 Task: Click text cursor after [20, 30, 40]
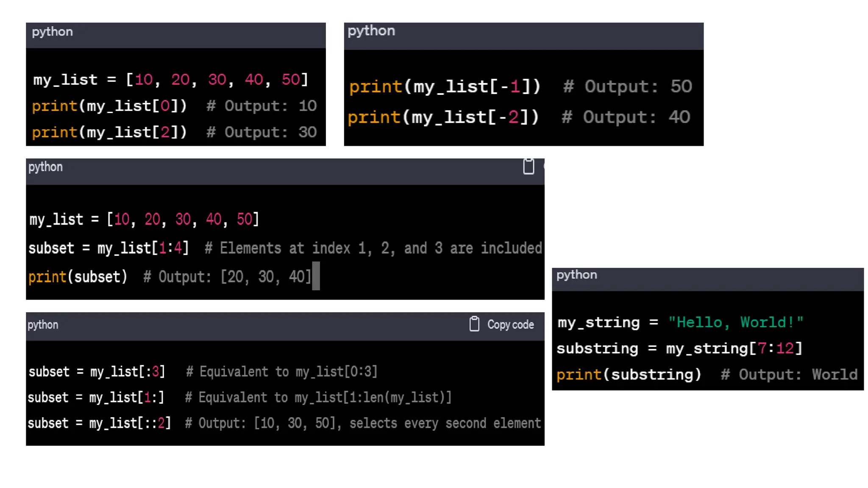coord(316,276)
